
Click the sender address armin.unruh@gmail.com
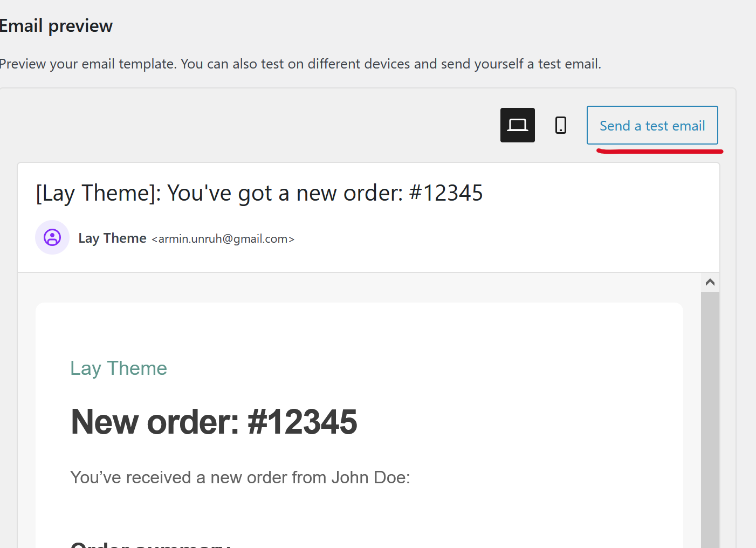pos(223,239)
